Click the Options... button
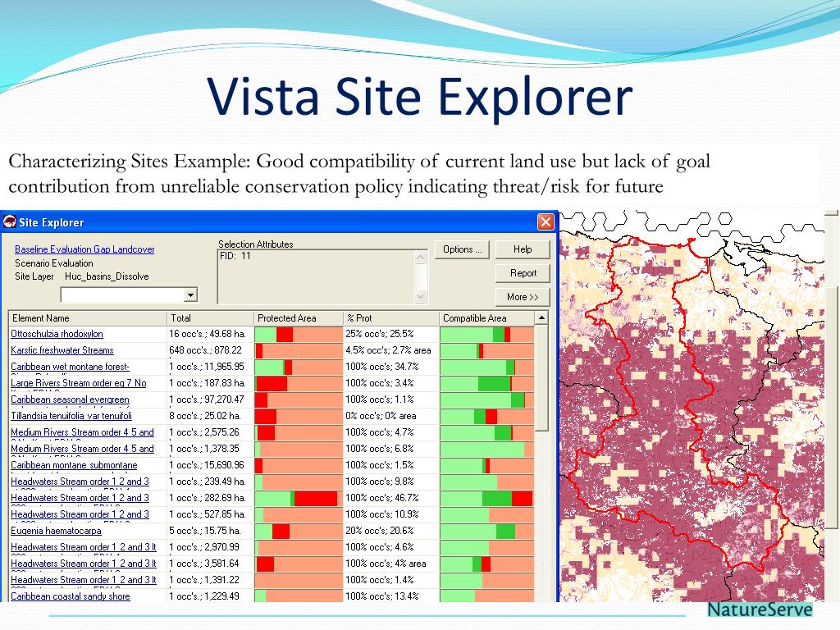Viewport: 840px width, 630px height. [463, 249]
